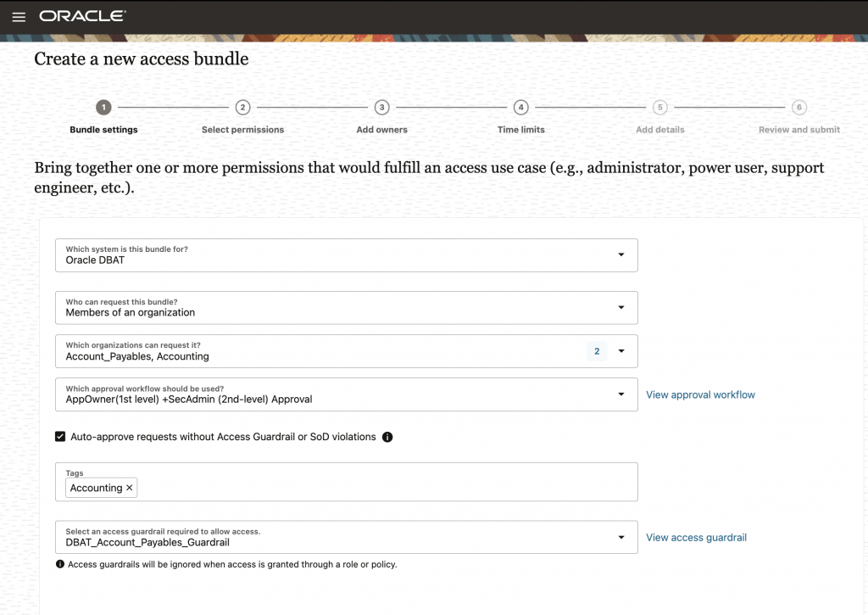Switch to the Add owners step
This screenshot has width=868, height=615.
tap(381, 130)
